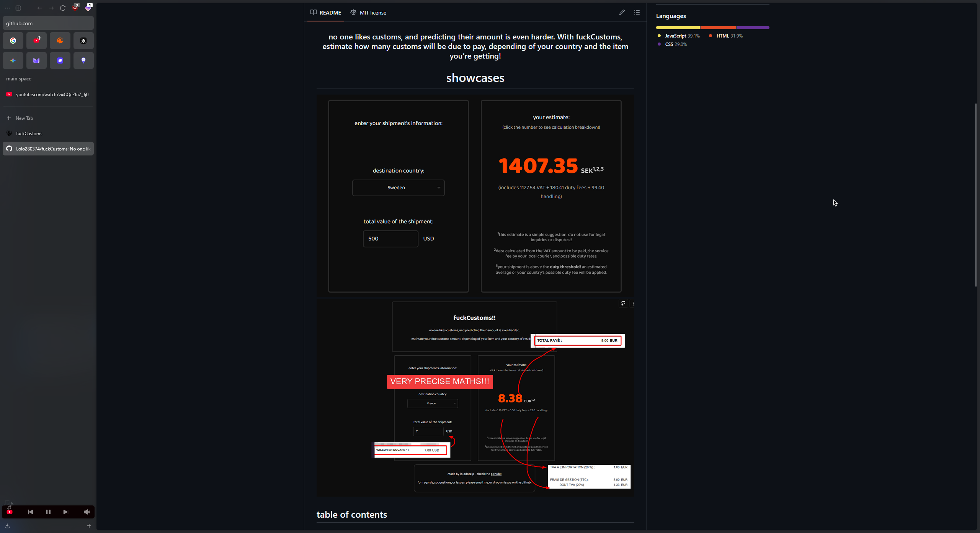This screenshot has height=533, width=980.
Task: Pause the media playback
Action: coord(48,512)
